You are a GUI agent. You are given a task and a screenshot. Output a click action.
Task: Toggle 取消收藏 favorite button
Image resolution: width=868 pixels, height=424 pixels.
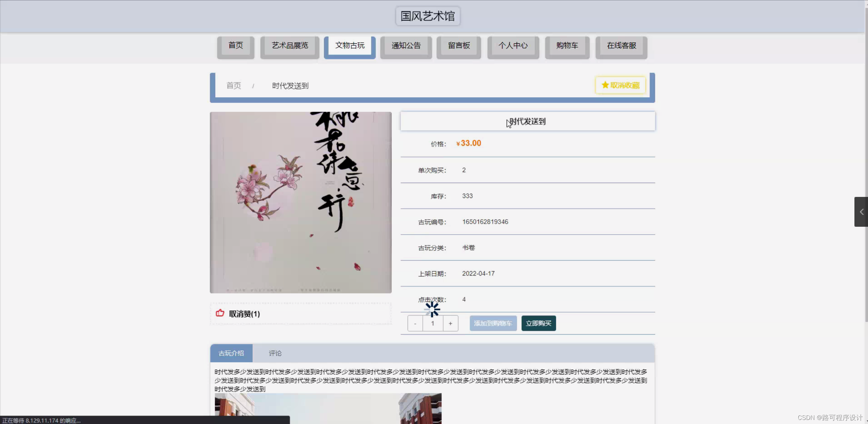621,85
